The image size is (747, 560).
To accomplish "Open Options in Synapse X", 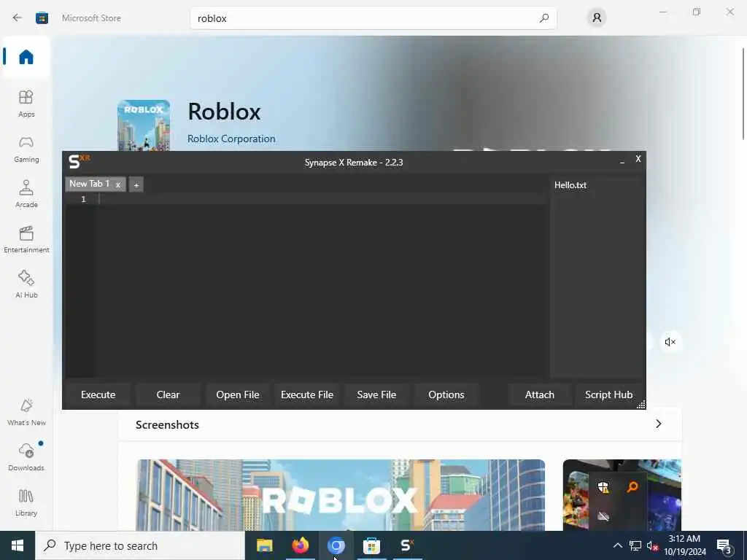I will (446, 394).
